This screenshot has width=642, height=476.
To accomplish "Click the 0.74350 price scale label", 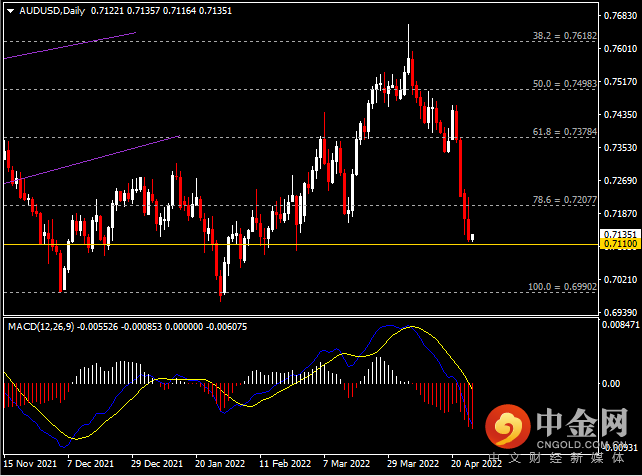I will click(x=621, y=115).
